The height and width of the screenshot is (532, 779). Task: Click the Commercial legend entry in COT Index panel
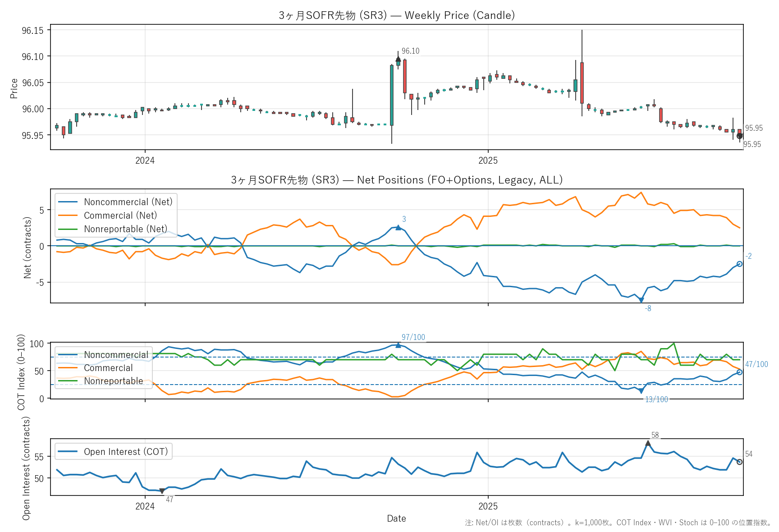[x=108, y=368]
